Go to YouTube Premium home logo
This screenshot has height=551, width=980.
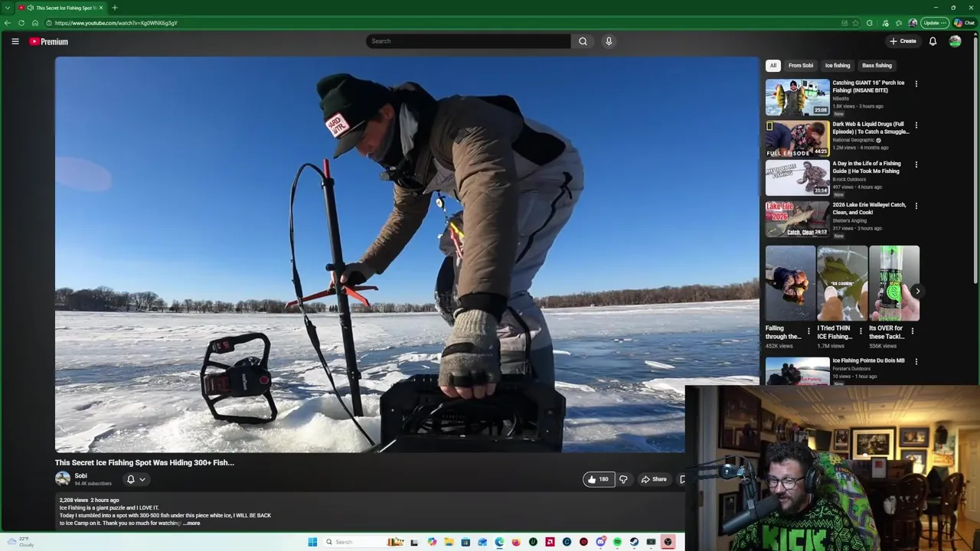click(49, 41)
